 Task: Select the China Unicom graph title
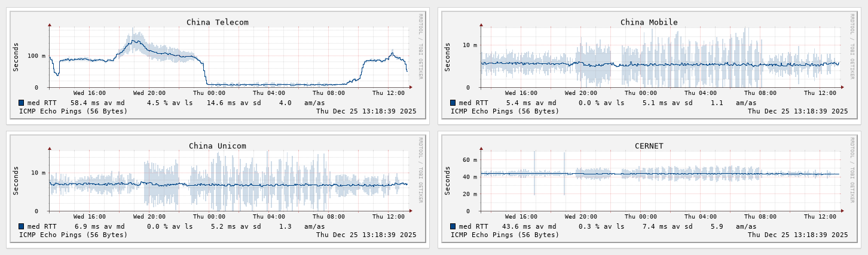(217, 146)
